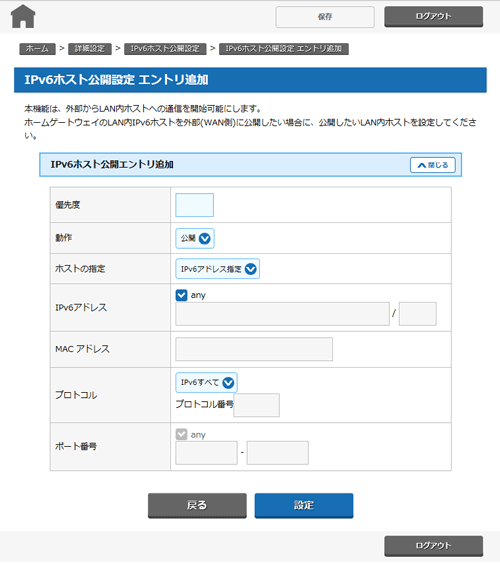Click the end port number field

278,453
